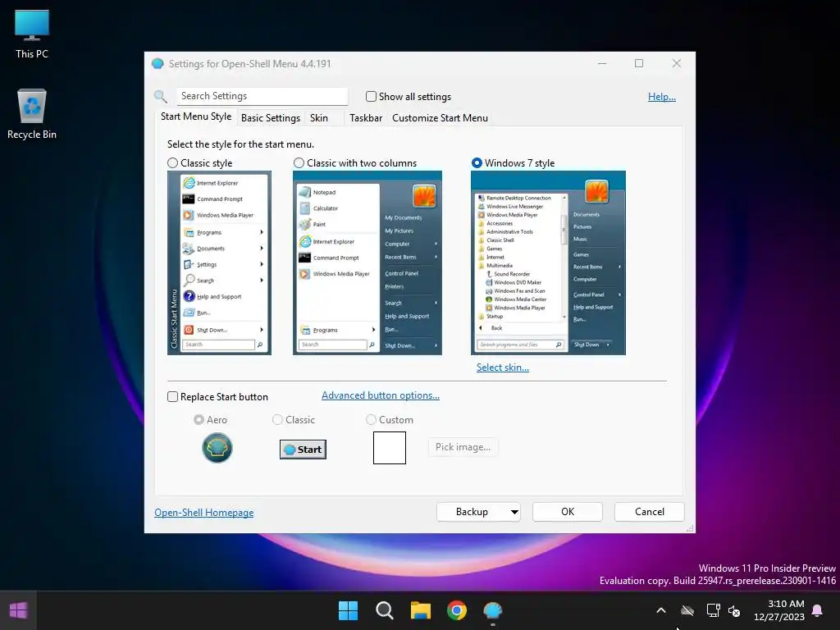Launch Google Chrome from the taskbar

tap(456, 610)
